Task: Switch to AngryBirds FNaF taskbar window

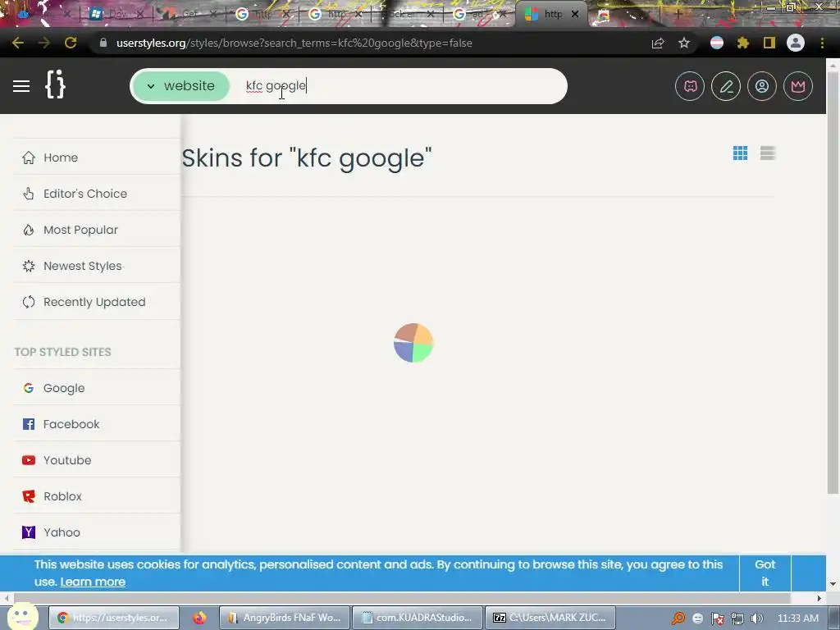Action: (285, 618)
